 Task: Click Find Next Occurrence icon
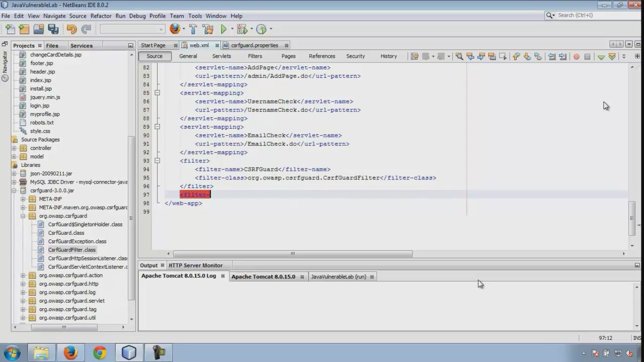[x=481, y=56]
